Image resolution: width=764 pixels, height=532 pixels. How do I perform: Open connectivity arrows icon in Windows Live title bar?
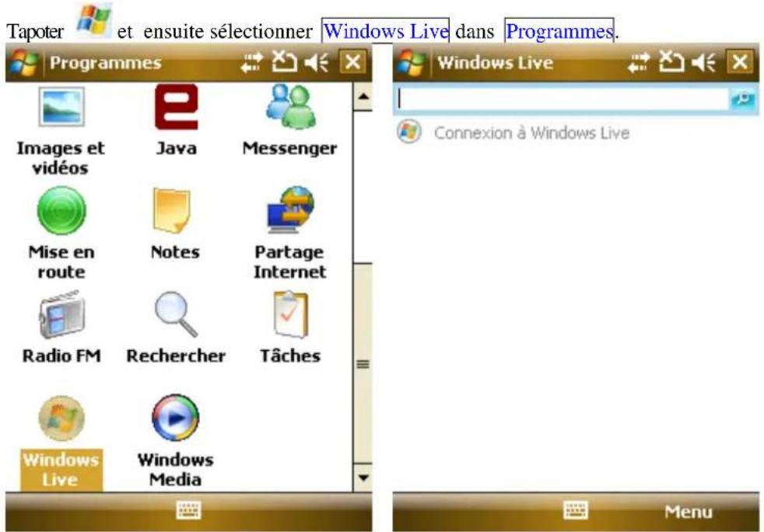point(639,63)
